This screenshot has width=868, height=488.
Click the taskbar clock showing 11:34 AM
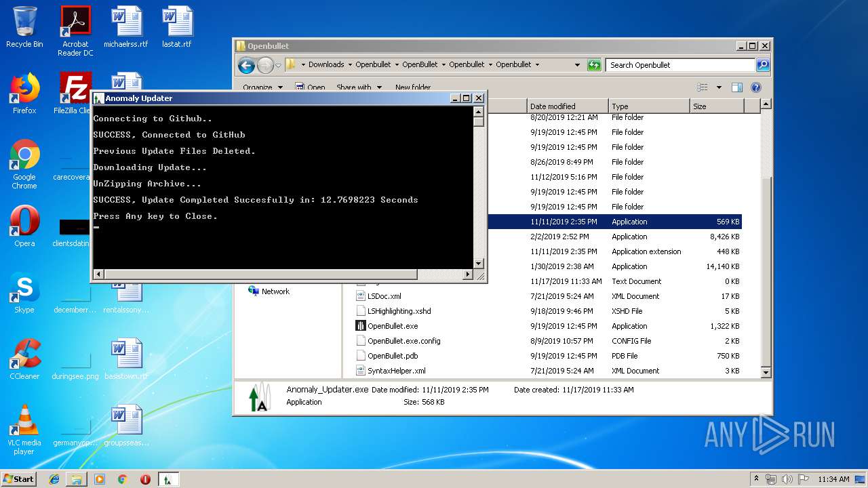833,479
